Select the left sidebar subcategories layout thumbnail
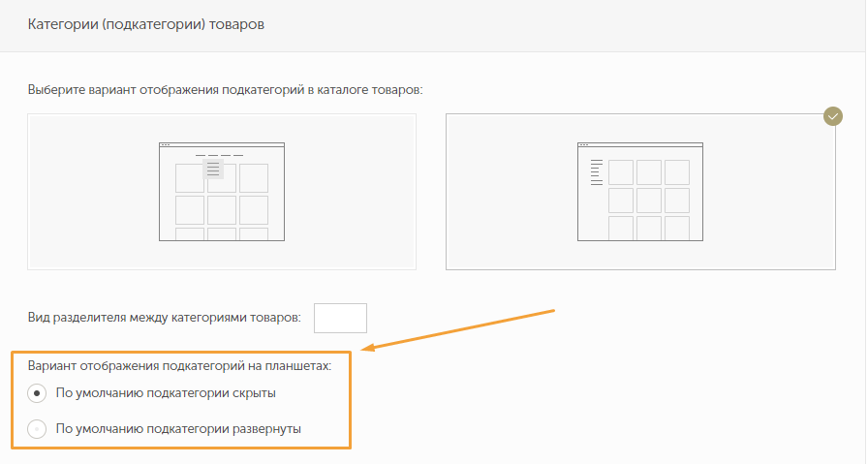Image resolution: width=868 pixels, height=464 pixels. click(640, 192)
